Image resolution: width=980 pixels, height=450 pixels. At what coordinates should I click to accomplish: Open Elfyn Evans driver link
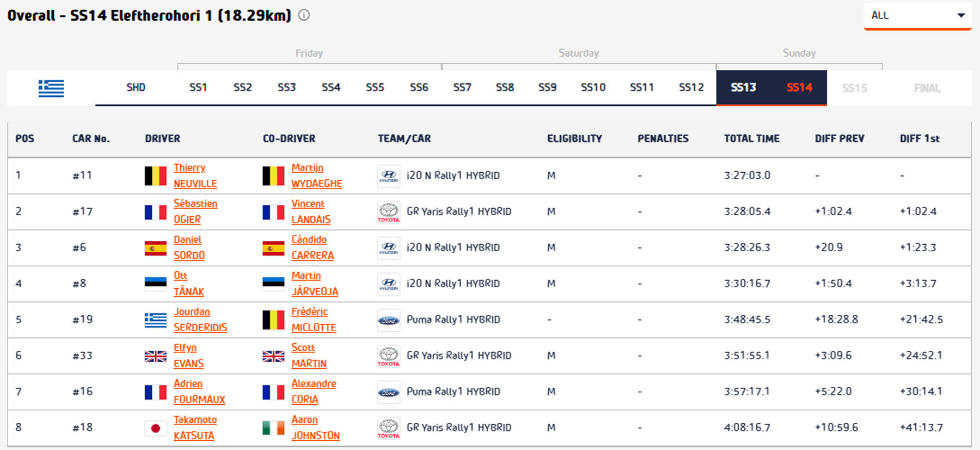[188, 355]
